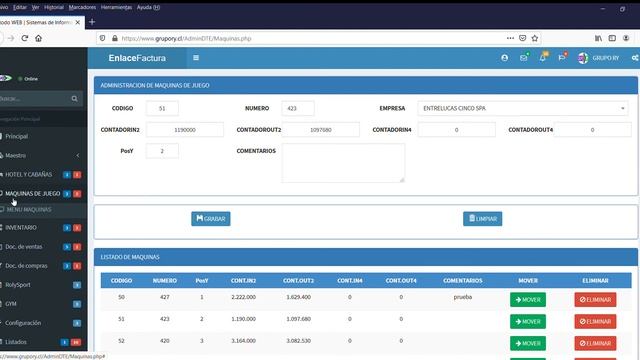This screenshot has width=640, height=360.
Task: Open the browser library icon
Action: click(598, 38)
